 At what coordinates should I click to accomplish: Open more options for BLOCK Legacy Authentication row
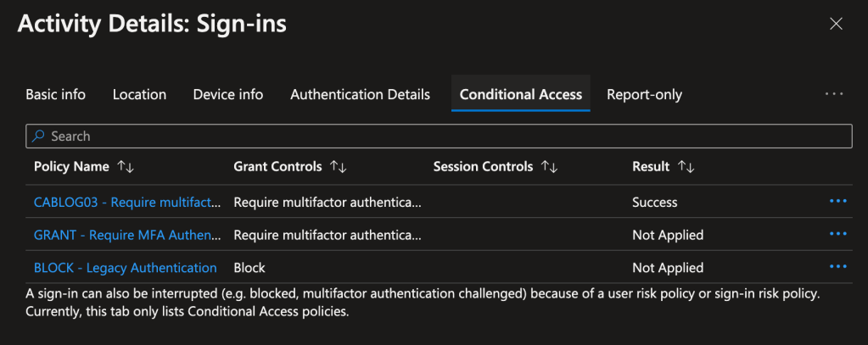838,267
